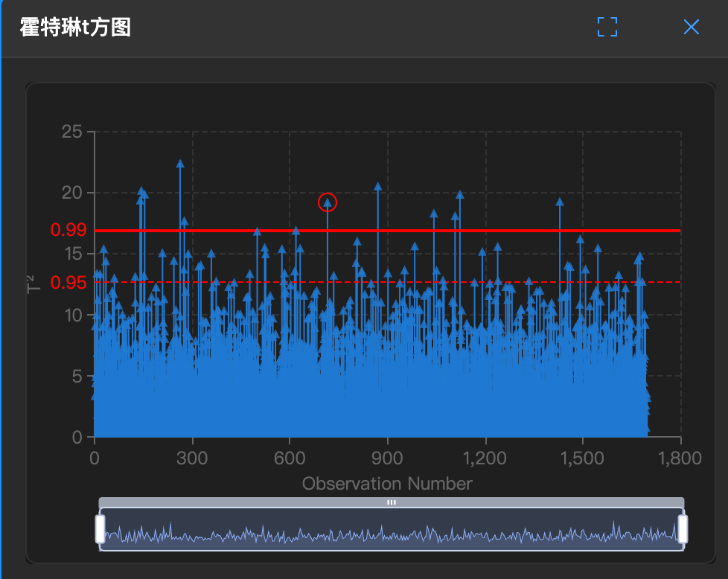728x579 pixels.
Task: Grab the top drag bar of the zoom slider
Action: pyautogui.click(x=391, y=502)
